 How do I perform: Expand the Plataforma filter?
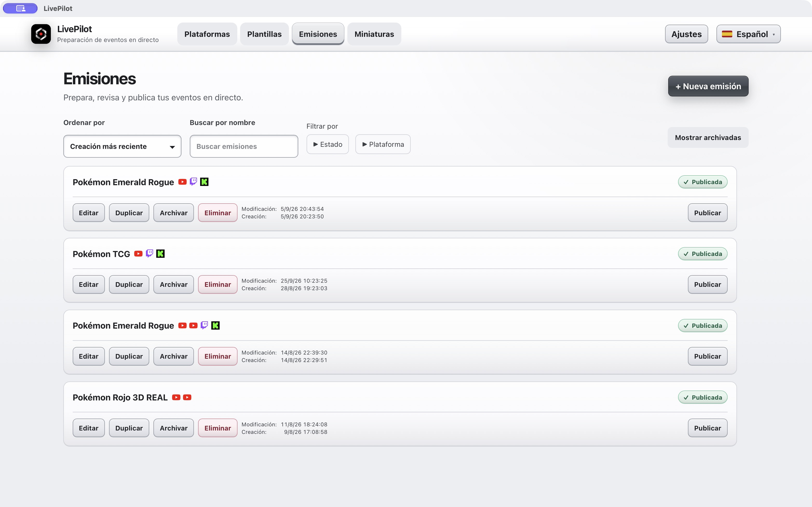tap(383, 144)
